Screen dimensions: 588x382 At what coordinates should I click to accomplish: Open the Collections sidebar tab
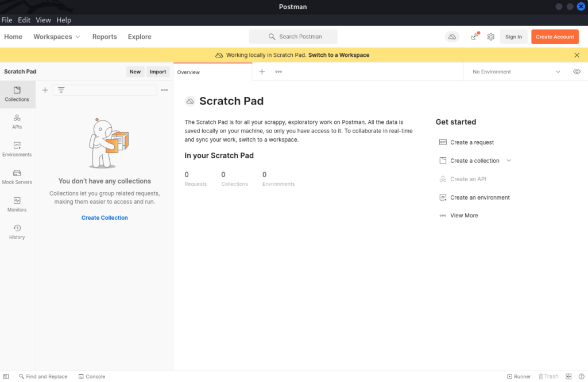(17, 94)
